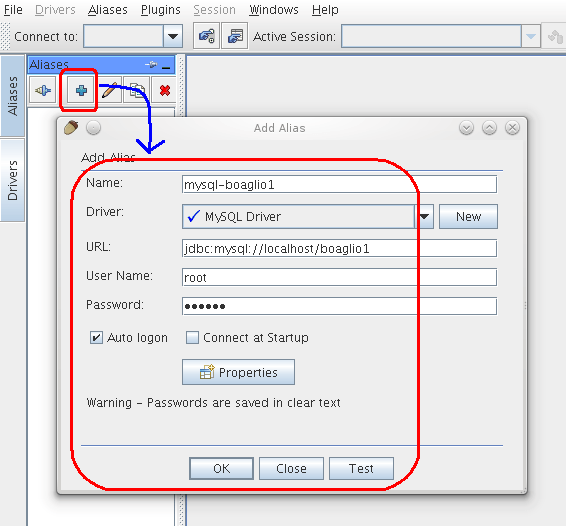Viewport: 566px width, 526px height.
Task: Click the URL input field
Action: coord(339,248)
